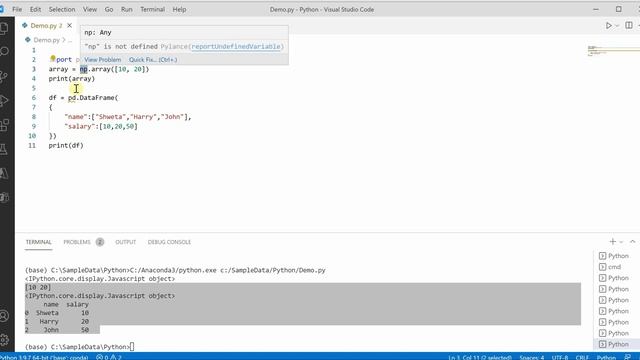Click View Problem in hover popup
The height and width of the screenshot is (360, 640).
coord(102,60)
